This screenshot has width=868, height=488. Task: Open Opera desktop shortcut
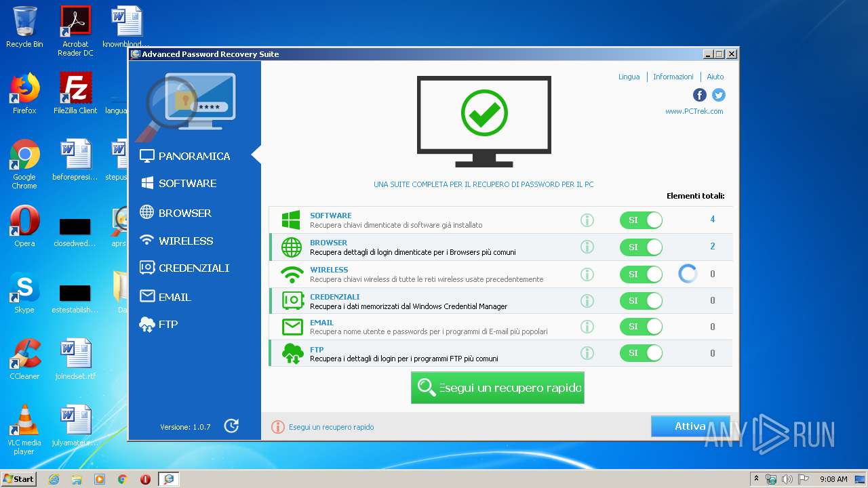(x=24, y=226)
